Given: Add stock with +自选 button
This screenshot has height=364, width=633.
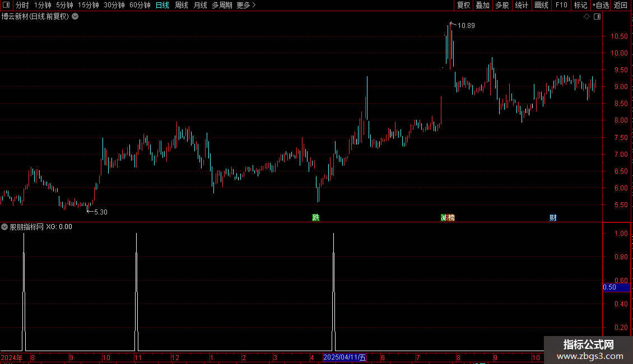Looking at the screenshot, I should (601, 5).
